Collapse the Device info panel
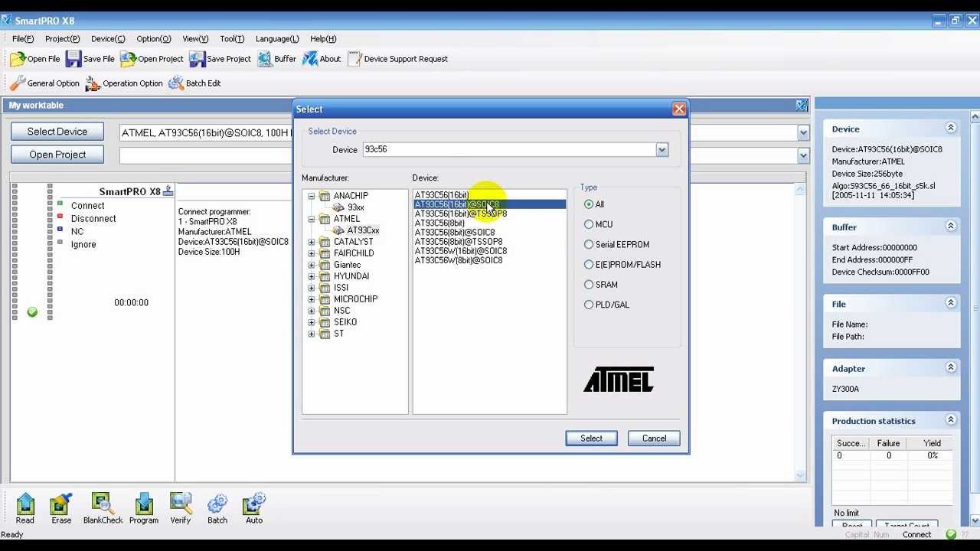Image resolution: width=980 pixels, height=551 pixels. coord(951,129)
